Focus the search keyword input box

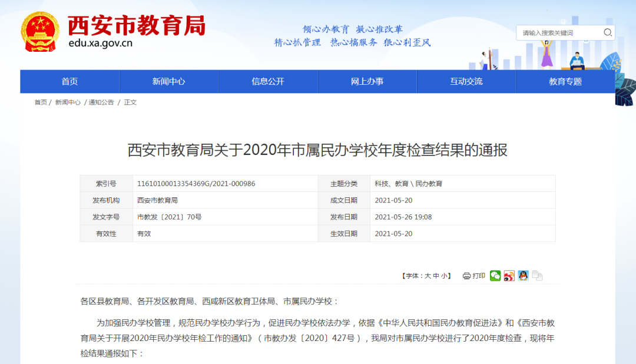558,33
